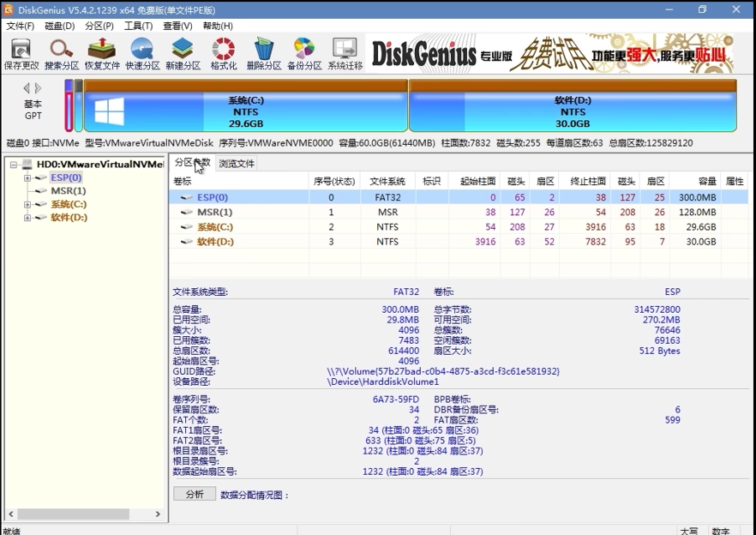
Task: Open the 磁盘(D) menu
Action: point(60,26)
